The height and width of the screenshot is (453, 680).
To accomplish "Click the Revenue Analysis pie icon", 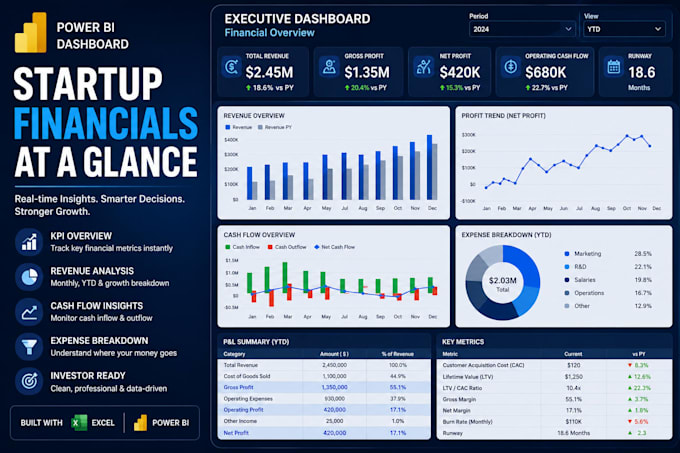I will click(x=29, y=277).
